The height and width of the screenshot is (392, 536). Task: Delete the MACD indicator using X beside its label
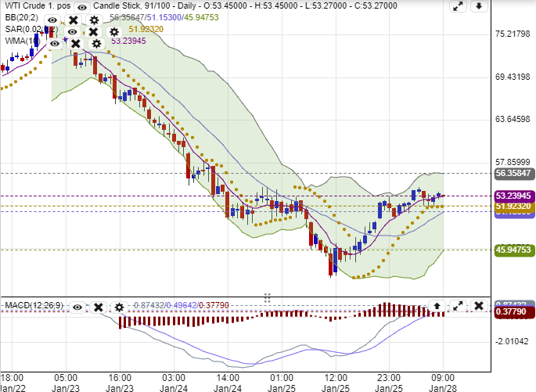click(98, 307)
